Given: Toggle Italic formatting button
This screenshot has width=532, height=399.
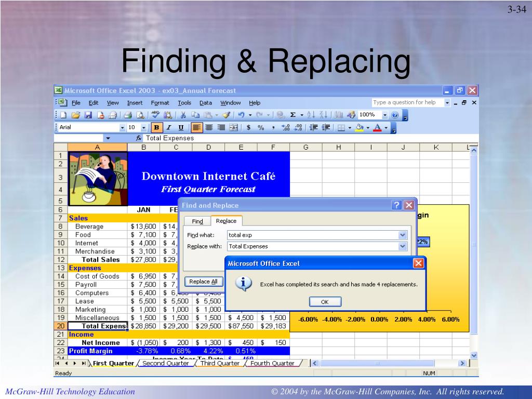Looking at the screenshot, I should [x=169, y=128].
